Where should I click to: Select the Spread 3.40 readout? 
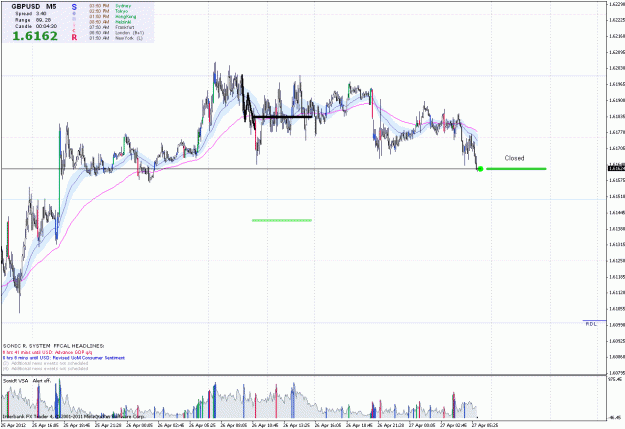click(31, 14)
